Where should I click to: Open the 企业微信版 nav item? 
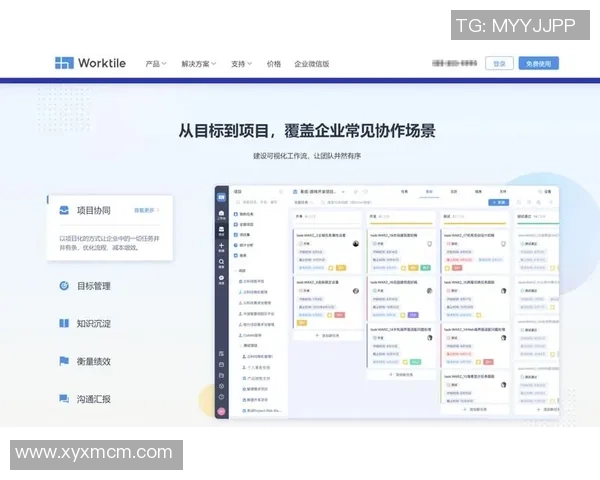click(311, 64)
